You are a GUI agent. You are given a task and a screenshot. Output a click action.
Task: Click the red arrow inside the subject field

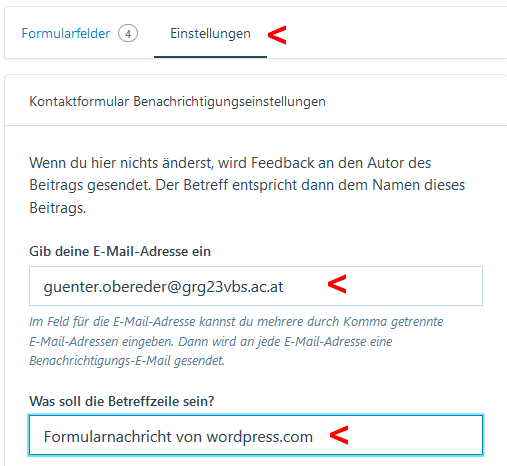click(x=339, y=435)
